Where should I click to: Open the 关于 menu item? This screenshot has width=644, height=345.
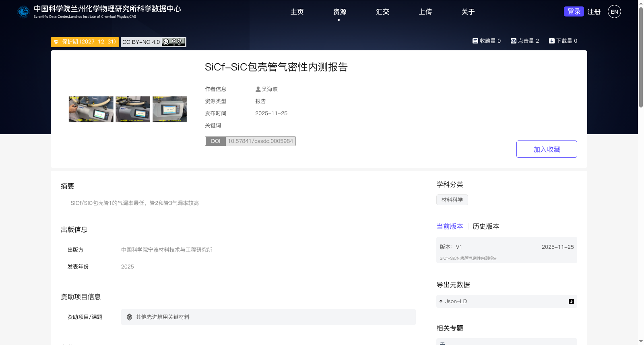pos(468,12)
